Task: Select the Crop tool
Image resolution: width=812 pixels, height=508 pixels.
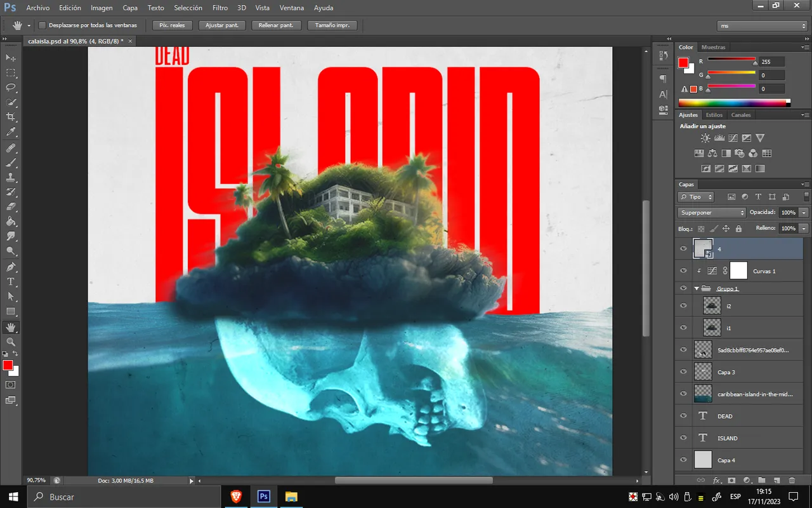Action: coord(11,117)
